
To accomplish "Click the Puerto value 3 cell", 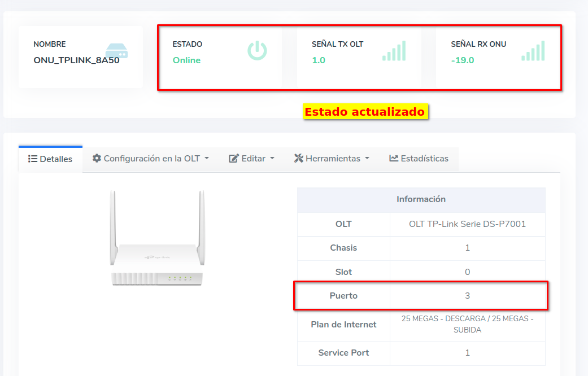I will coord(467,296).
